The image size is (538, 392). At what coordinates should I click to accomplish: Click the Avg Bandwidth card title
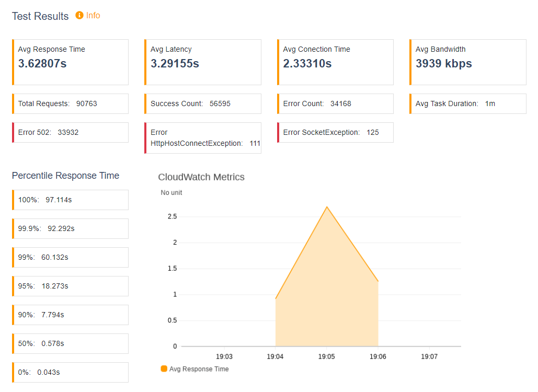(441, 49)
